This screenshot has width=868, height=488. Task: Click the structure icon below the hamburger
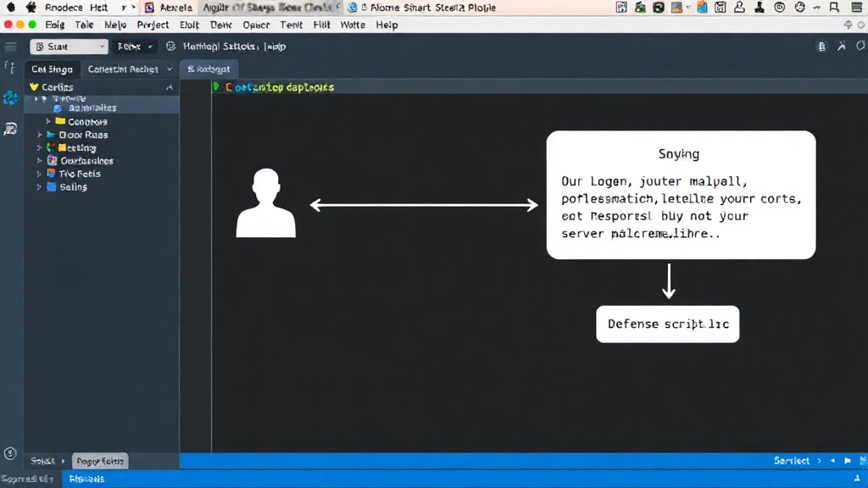pos(10,68)
